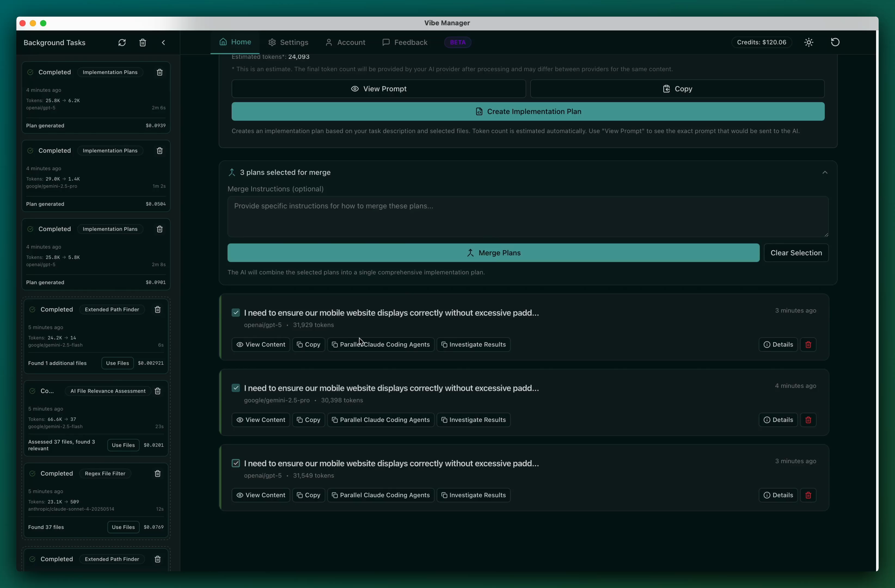This screenshot has width=895, height=588.
Task: Toggle the light/dark theme sun icon
Action: (x=809, y=42)
